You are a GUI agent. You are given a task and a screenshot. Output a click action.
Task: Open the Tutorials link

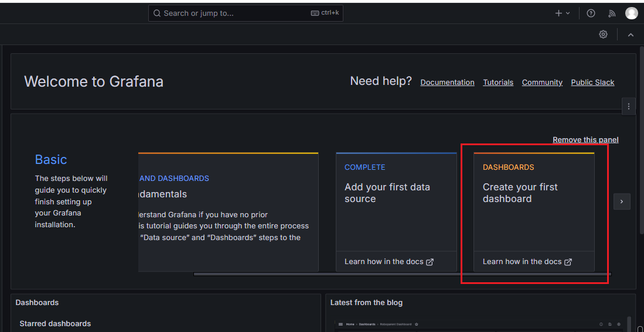click(x=498, y=83)
